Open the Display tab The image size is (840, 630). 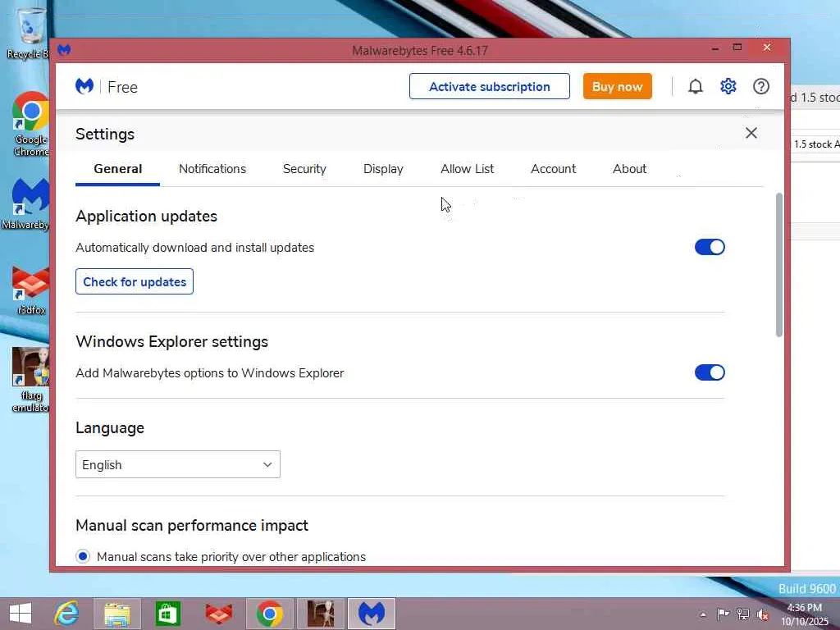click(x=383, y=169)
